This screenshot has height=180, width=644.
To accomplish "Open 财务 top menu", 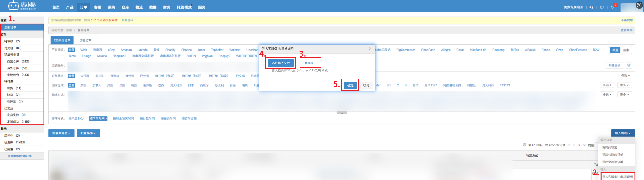I will (167, 7).
